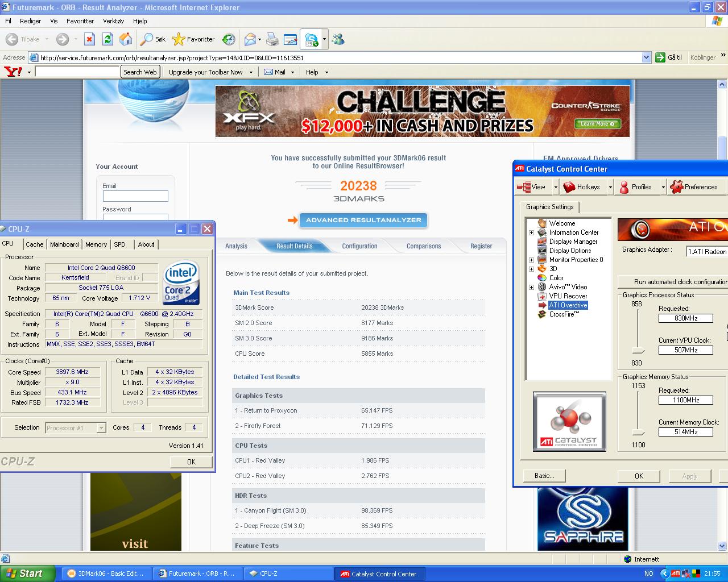Click Basic... button in Catalyst
The image size is (728, 582).
point(544,476)
